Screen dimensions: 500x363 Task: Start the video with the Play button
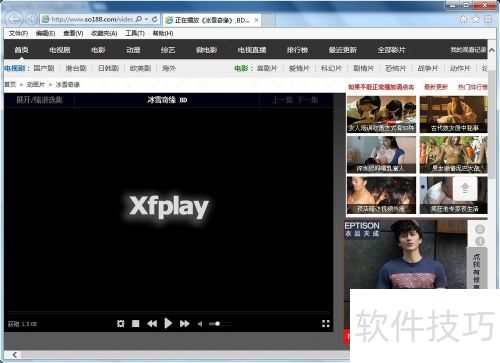tap(168, 323)
